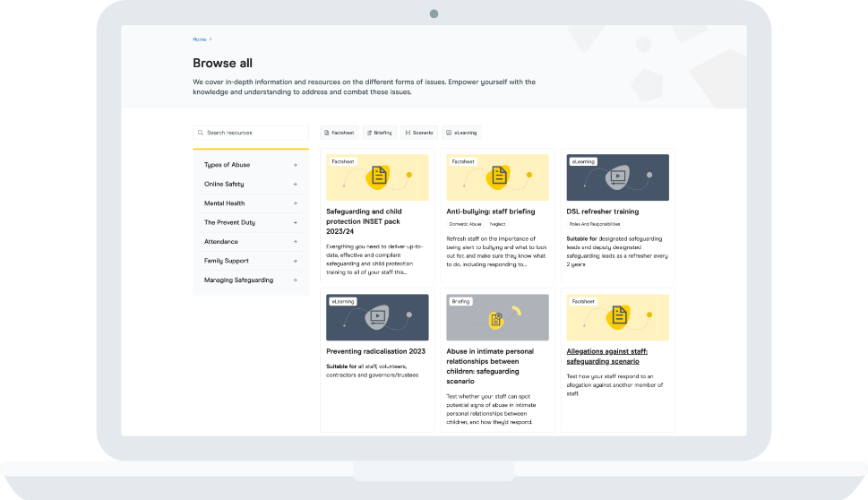Click Anti-bullying: staff briefing title
This screenshot has height=500, width=868.
(x=491, y=211)
